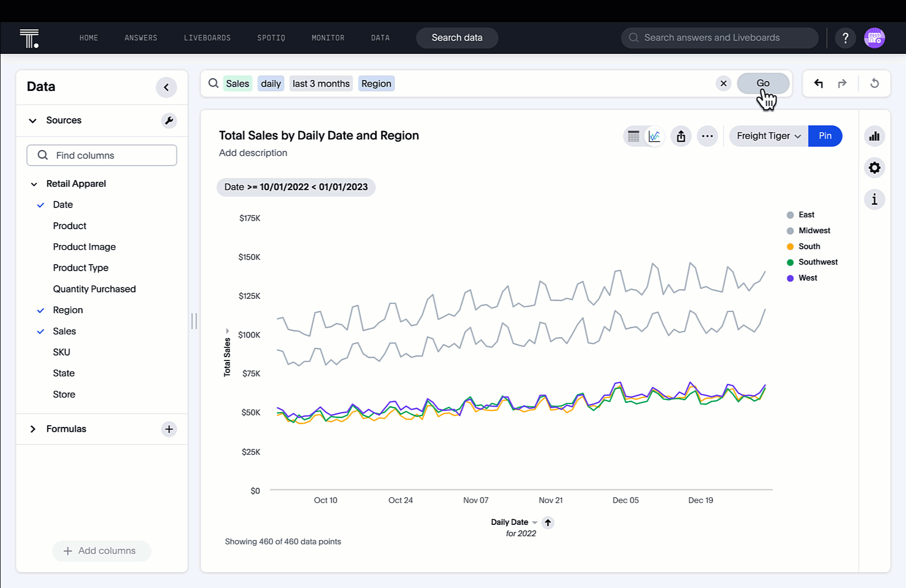Open Sources wrench settings icon
Image resolution: width=906 pixels, height=588 pixels.
(x=169, y=120)
